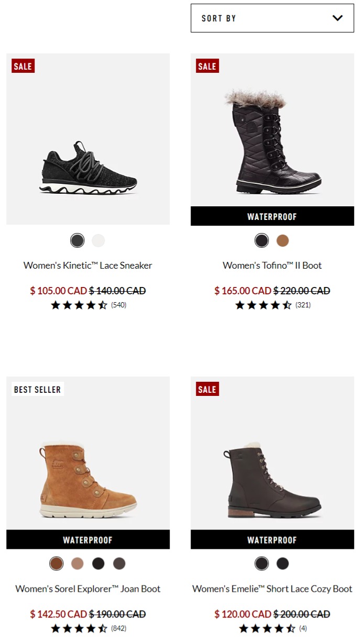This screenshot has height=641, width=364.
Task: Click the Kinetic Lace Sneaker product image
Action: click(x=88, y=139)
